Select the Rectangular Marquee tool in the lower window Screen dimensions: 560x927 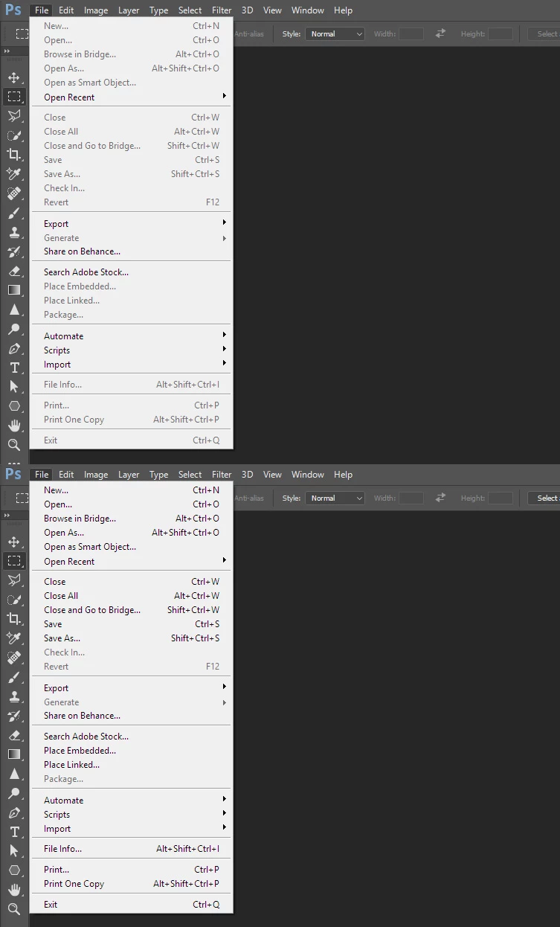click(x=14, y=561)
